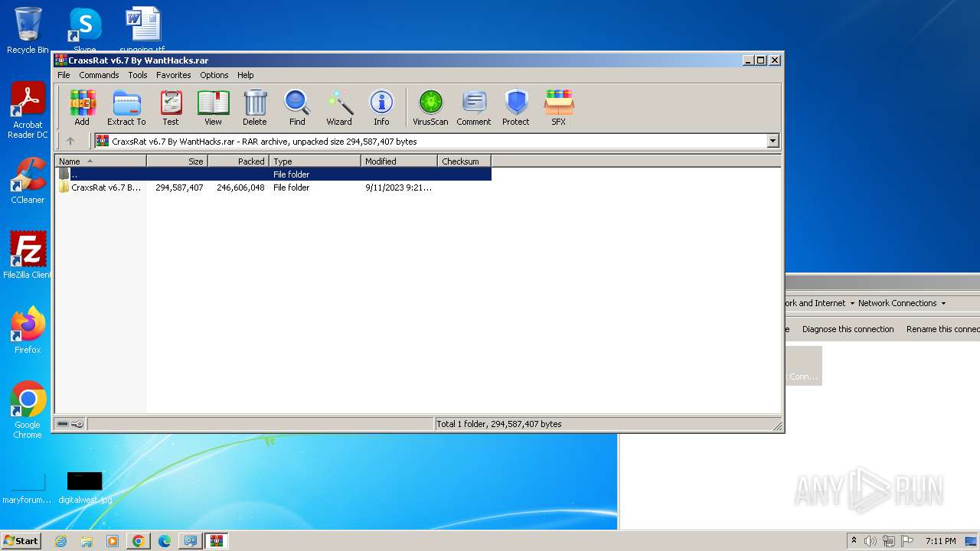Open the Help menu
The width and height of the screenshot is (980, 551).
245,75
